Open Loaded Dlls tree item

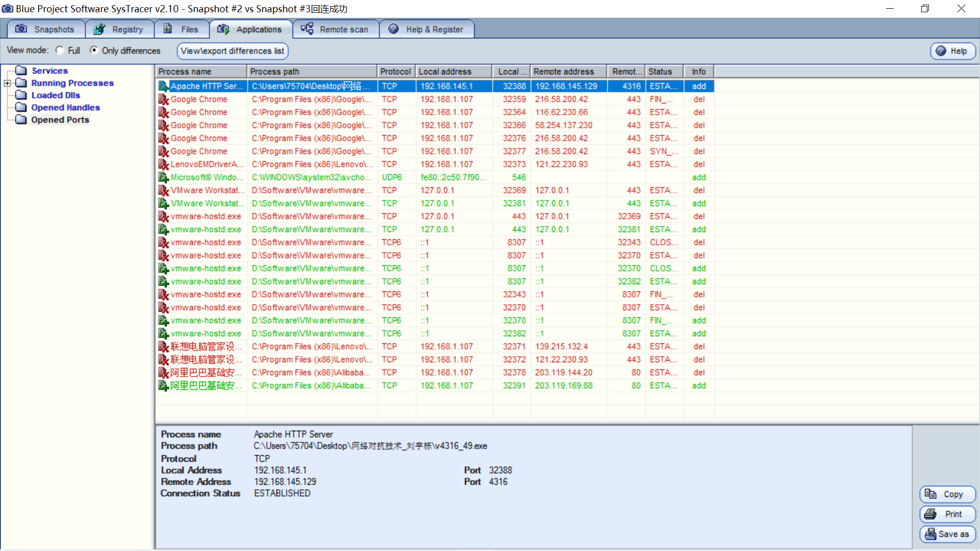55,95
